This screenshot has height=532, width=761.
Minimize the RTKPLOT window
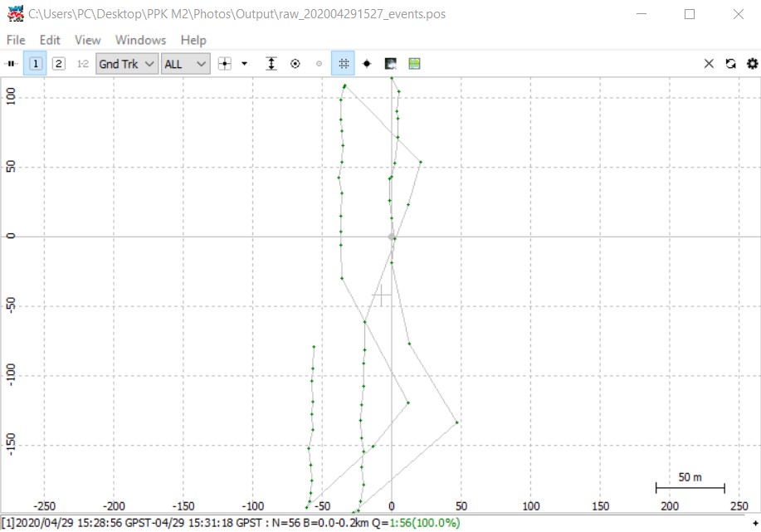[641, 14]
